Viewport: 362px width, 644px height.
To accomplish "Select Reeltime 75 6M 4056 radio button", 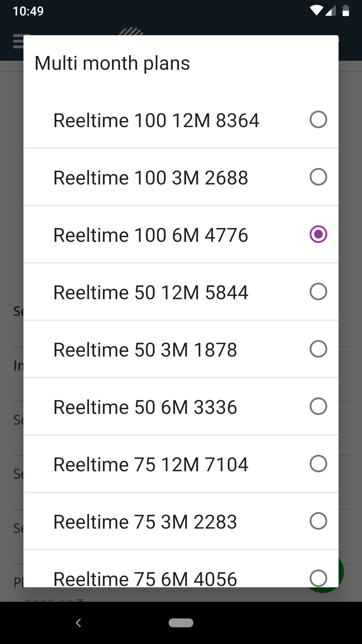I will click(x=318, y=578).
